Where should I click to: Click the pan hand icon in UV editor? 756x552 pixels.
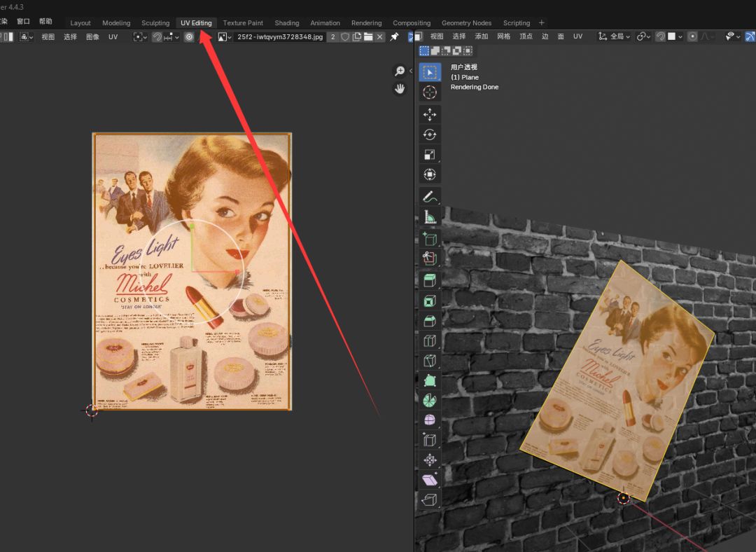400,88
